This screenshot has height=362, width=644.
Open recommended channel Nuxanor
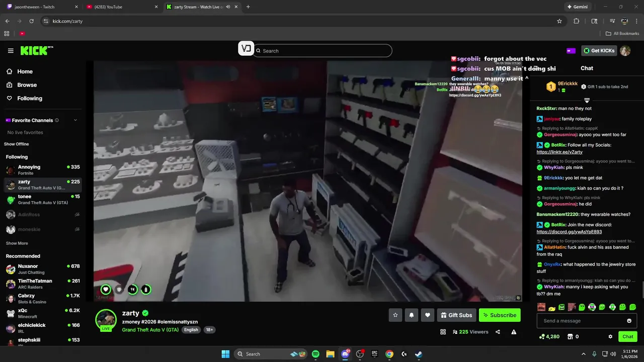coord(43,269)
